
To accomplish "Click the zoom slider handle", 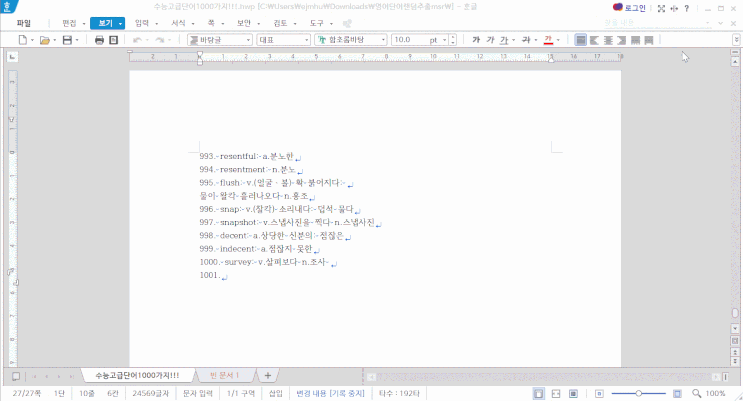I will 639,393.
